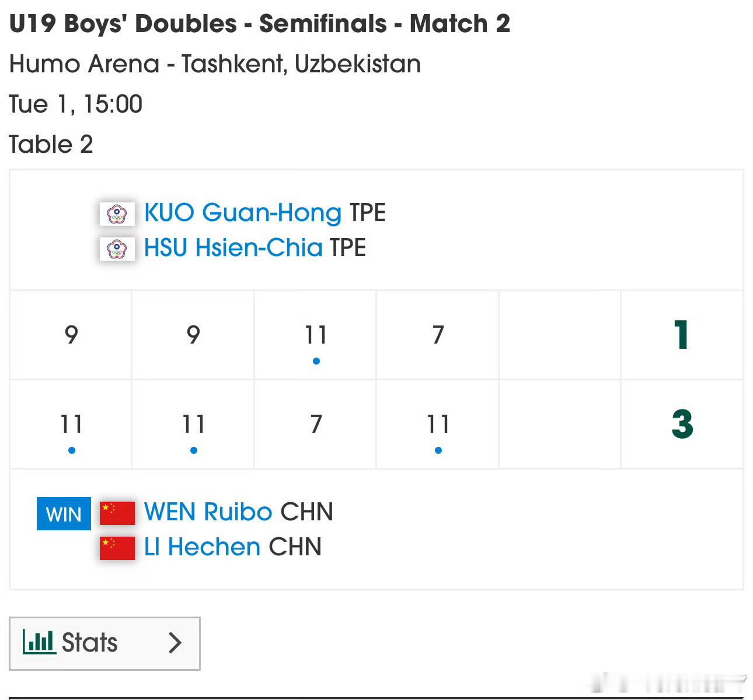Click the bar chart Stats icon
Image resolution: width=753 pixels, height=700 pixels.
tap(39, 642)
